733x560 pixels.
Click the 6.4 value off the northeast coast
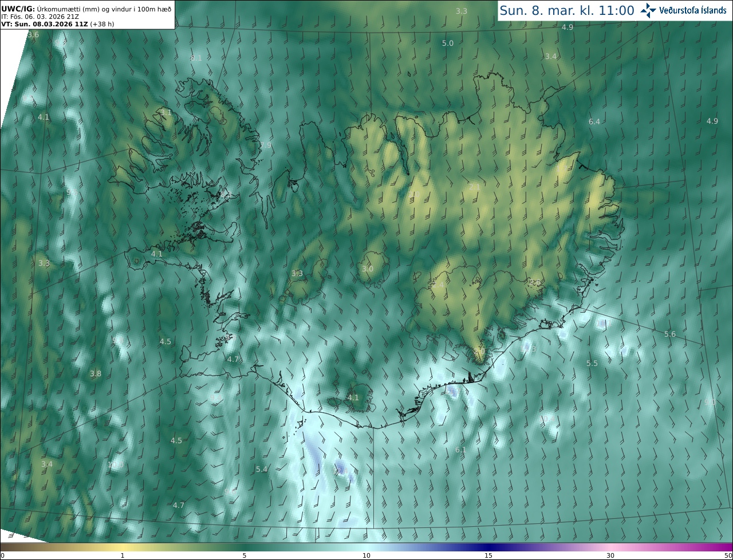[x=594, y=121]
